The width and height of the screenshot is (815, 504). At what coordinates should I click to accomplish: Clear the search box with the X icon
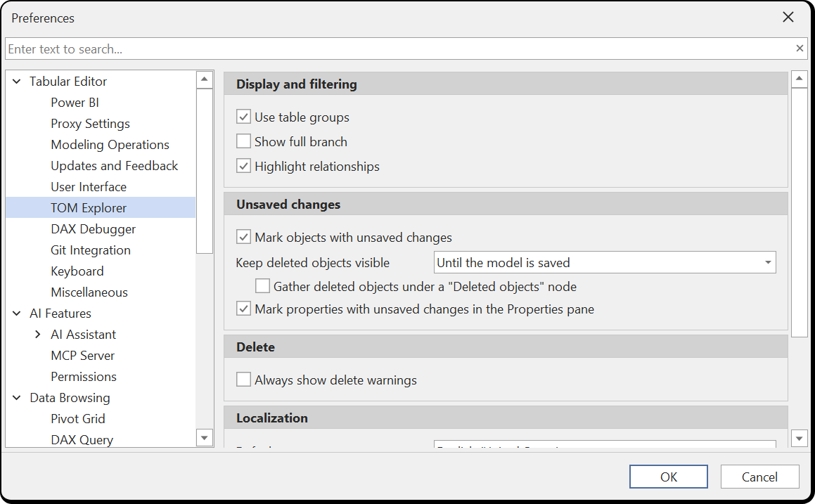800,49
